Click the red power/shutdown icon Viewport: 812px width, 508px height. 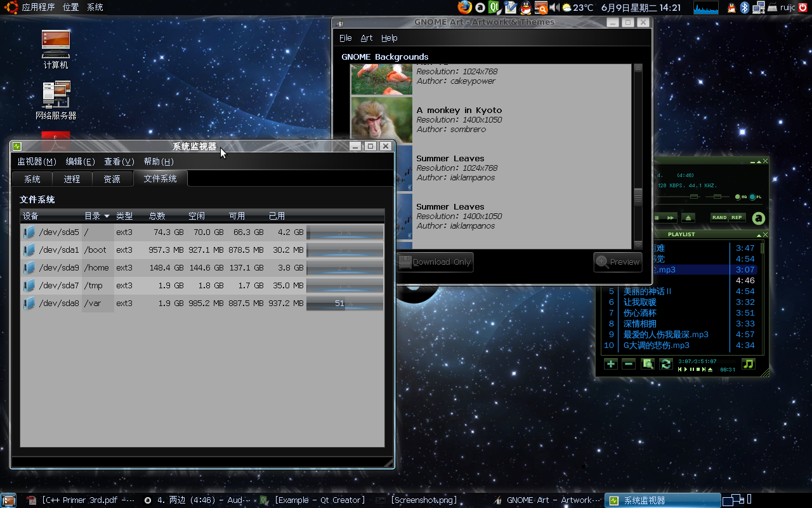[803, 8]
